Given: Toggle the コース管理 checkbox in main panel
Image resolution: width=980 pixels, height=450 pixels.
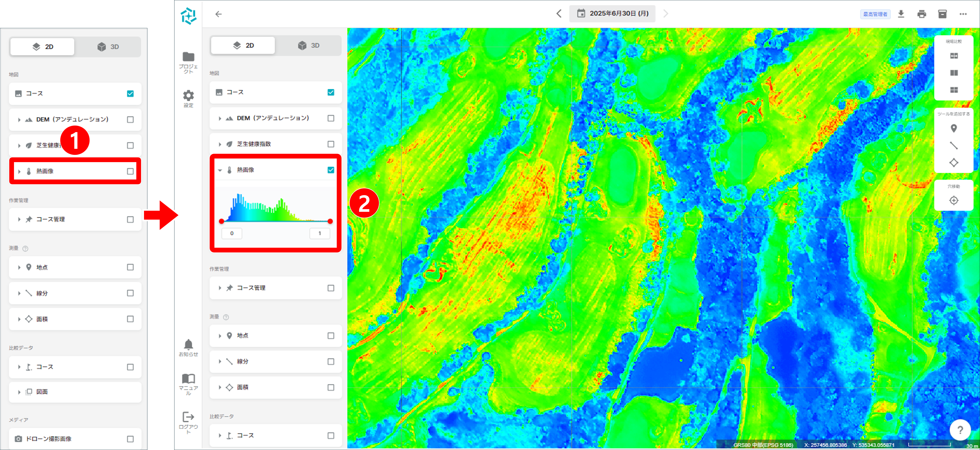Looking at the screenshot, I should pos(331,288).
